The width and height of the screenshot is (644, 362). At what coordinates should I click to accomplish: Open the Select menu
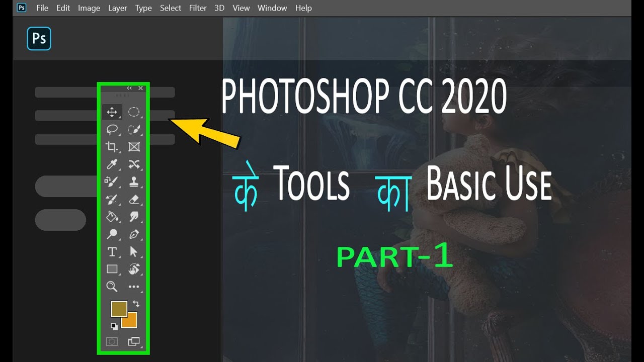point(171,8)
